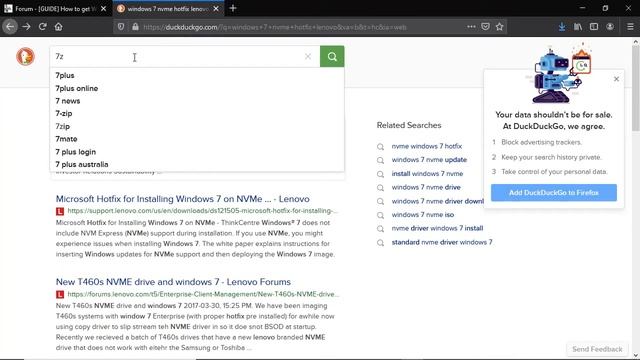The image size is (640, 360).
Task: Choose the '7 plus login' suggestion
Action: pos(76,152)
